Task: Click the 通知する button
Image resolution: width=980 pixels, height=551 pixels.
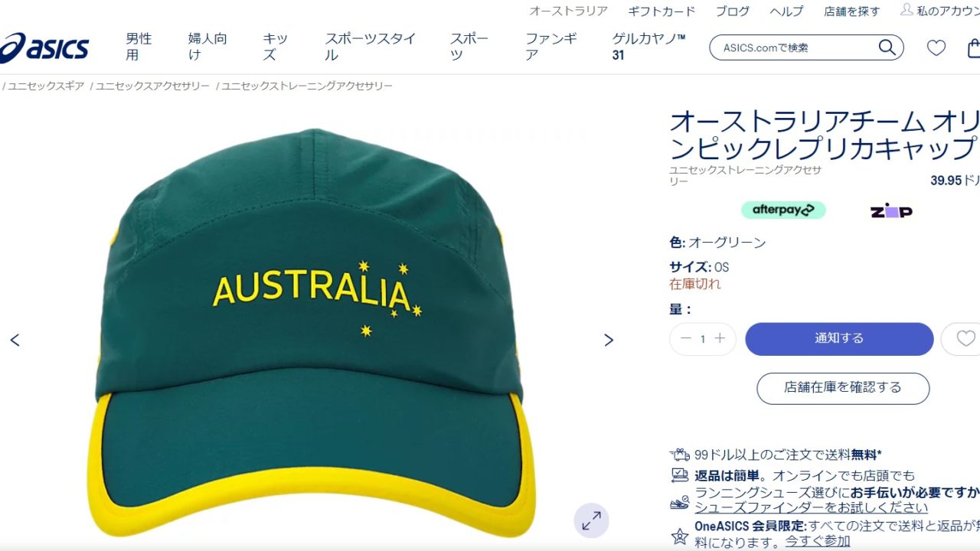Action: tap(839, 339)
